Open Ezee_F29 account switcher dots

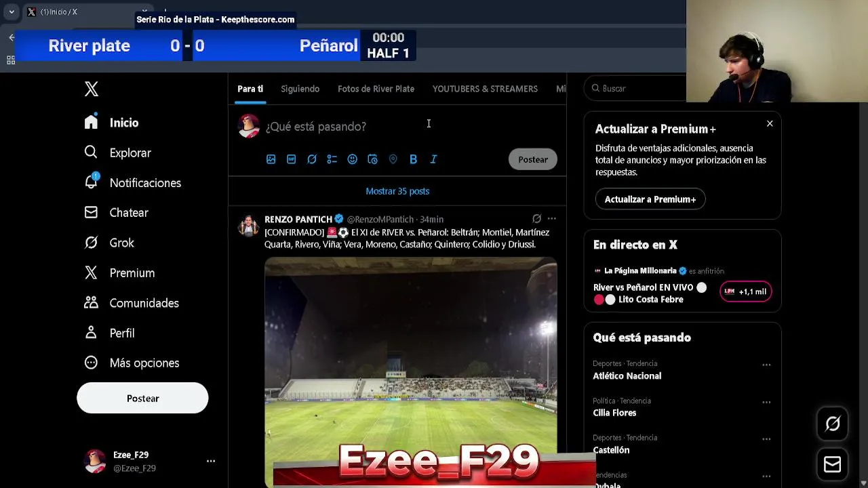tap(211, 461)
